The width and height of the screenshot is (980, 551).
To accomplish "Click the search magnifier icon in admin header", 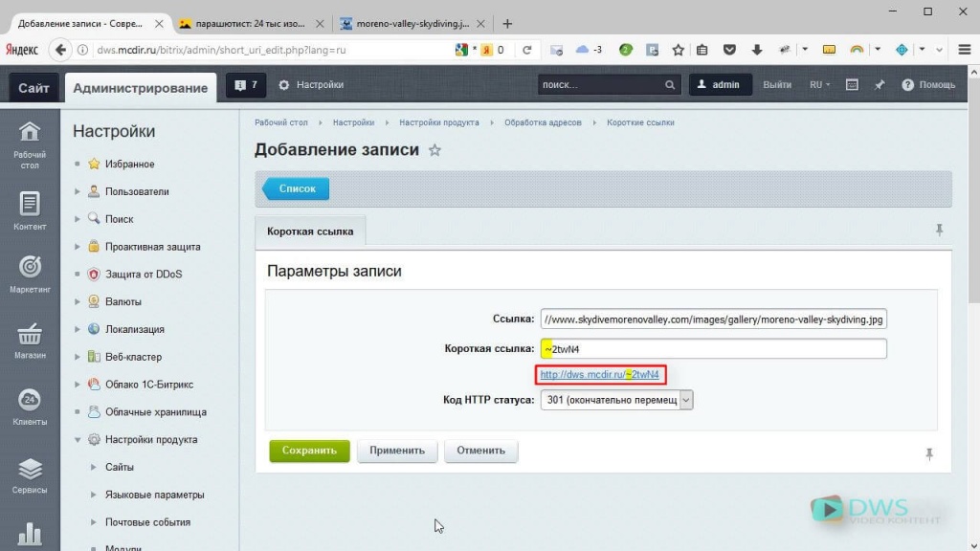I will coord(669,85).
